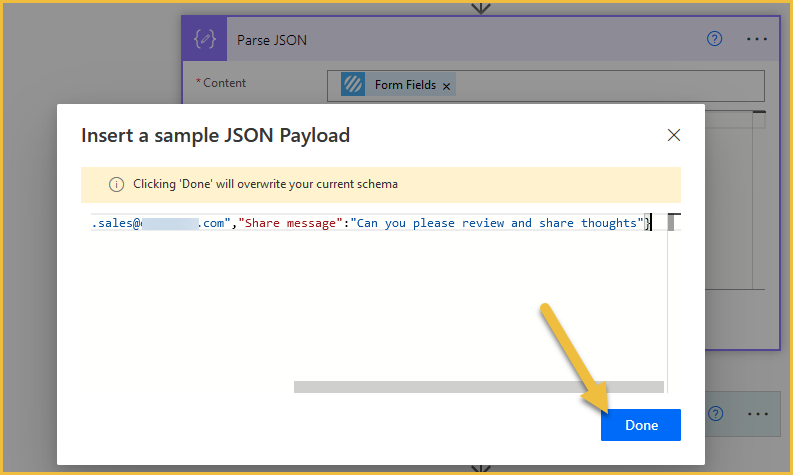Click the vertical scrollbar thumb of the JSON editor

[x=671, y=222]
